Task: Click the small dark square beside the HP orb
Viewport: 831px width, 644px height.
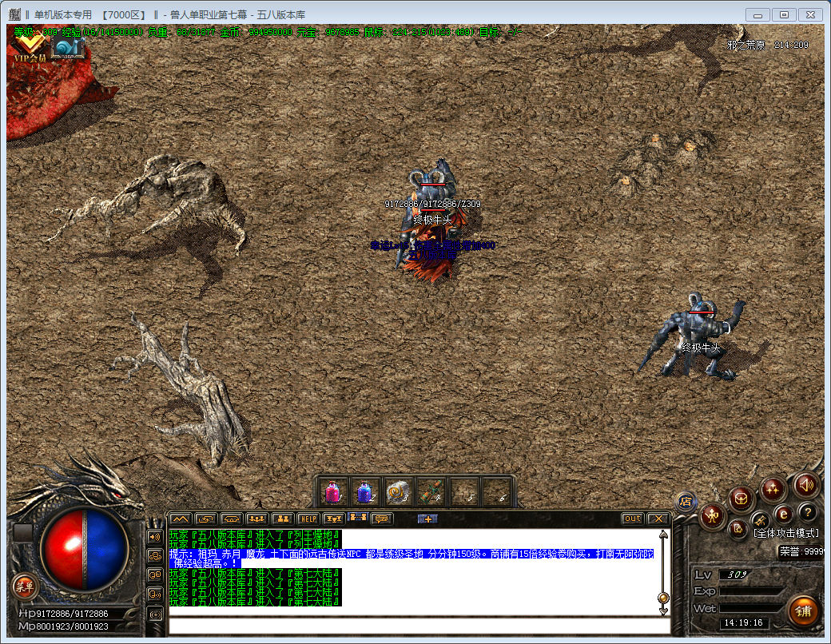Action: point(22,533)
